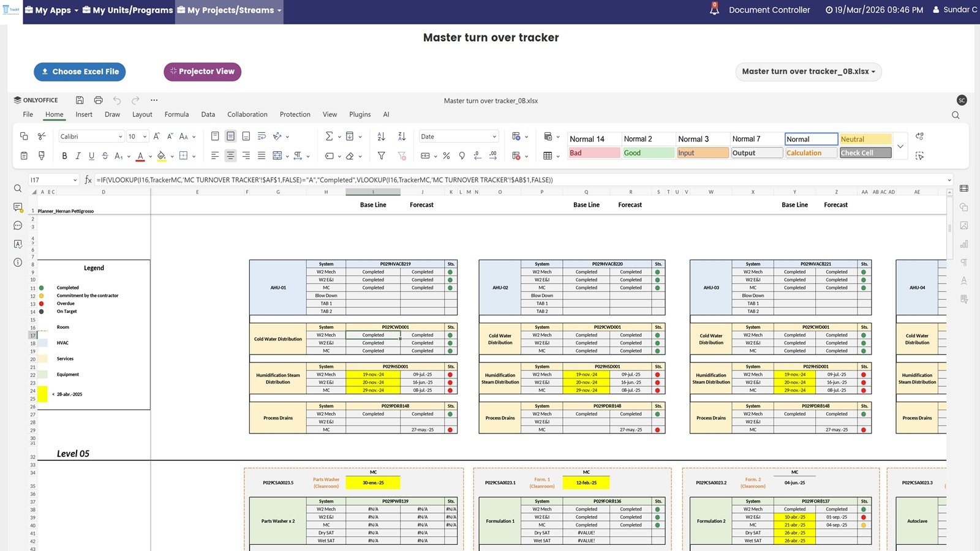Click the notification bell icon
Screen dimensions: 980x551
click(x=714, y=10)
